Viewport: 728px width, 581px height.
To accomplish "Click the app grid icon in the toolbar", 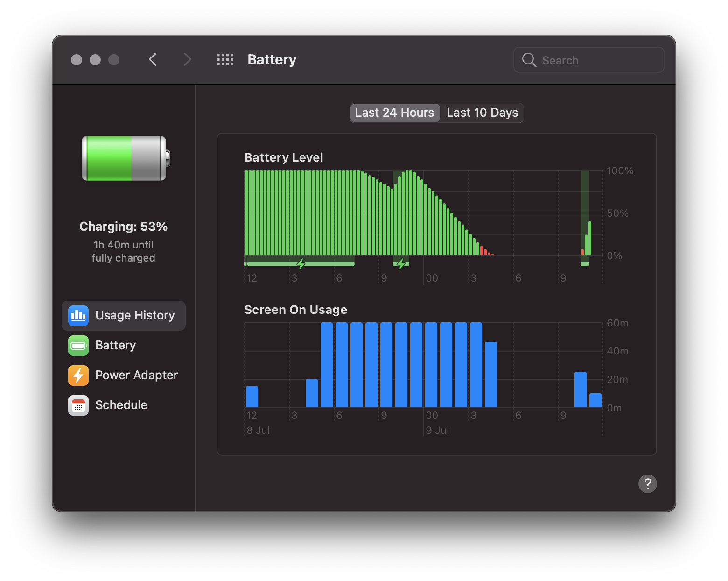I will 225,59.
